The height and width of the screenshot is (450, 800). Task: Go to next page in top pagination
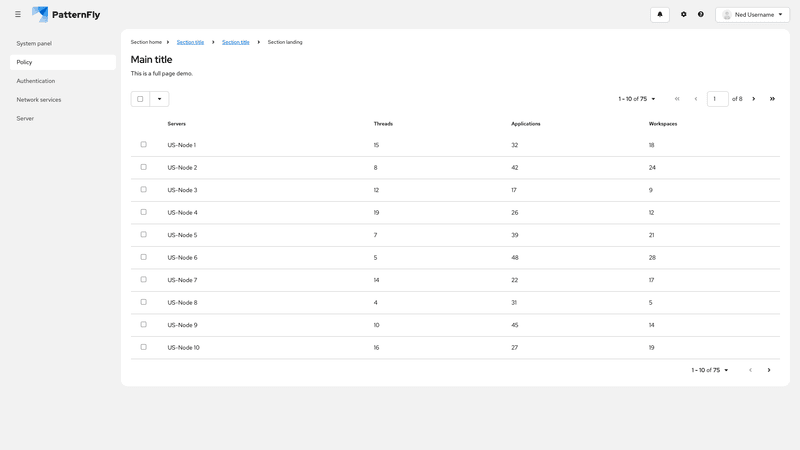754,99
